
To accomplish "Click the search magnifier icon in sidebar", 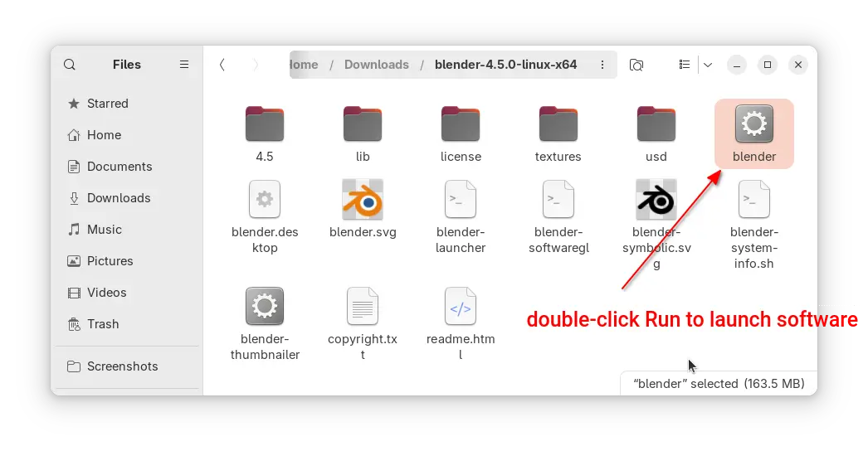I will click(x=69, y=65).
